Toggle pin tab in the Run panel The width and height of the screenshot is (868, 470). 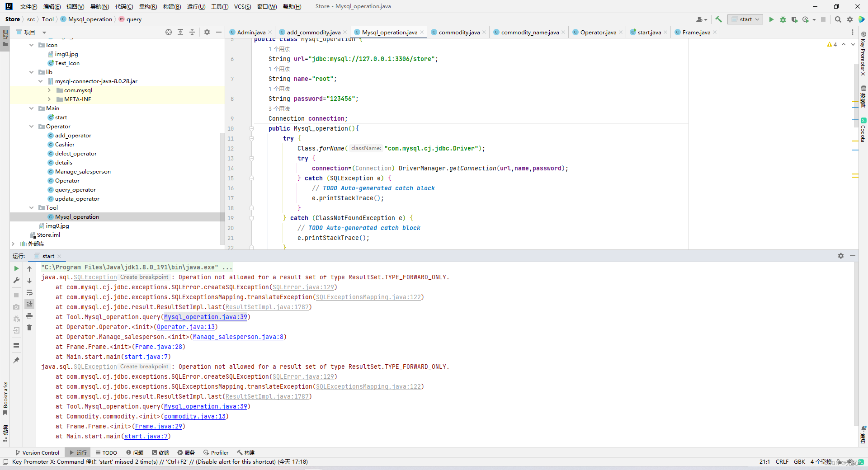point(17,360)
